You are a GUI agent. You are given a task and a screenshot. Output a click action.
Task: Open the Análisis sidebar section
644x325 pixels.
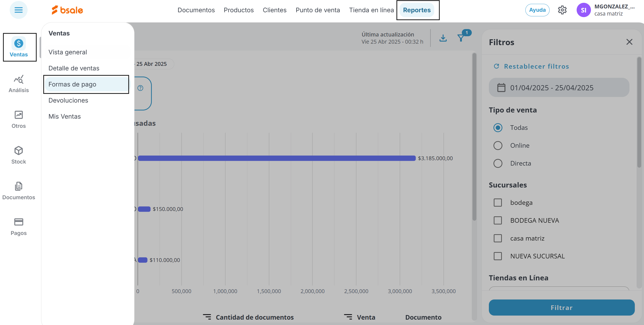pos(19,84)
